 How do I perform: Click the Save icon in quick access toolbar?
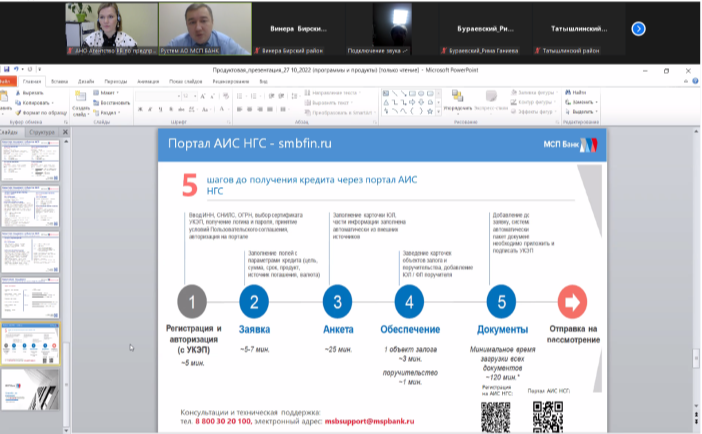point(6,69)
